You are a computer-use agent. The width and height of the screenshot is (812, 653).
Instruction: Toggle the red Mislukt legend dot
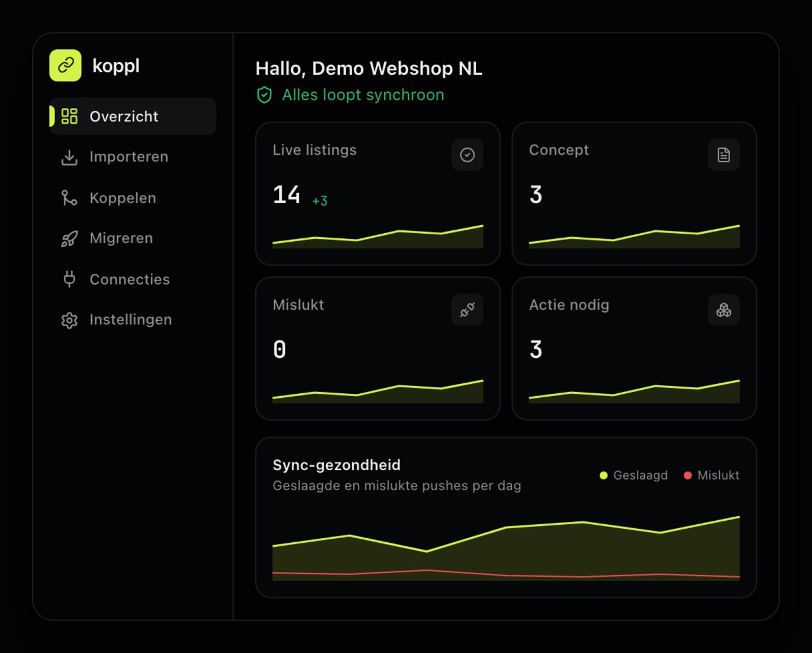688,476
